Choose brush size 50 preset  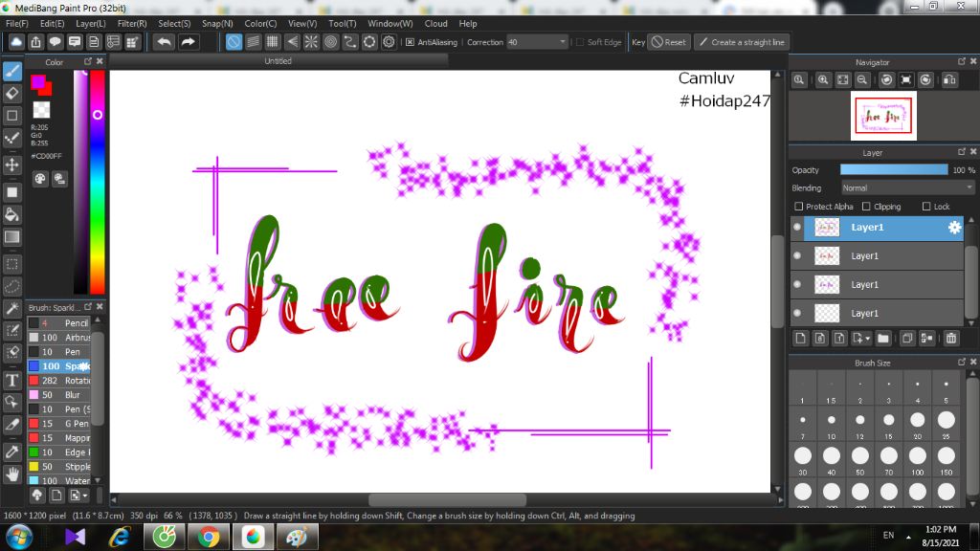860,460
